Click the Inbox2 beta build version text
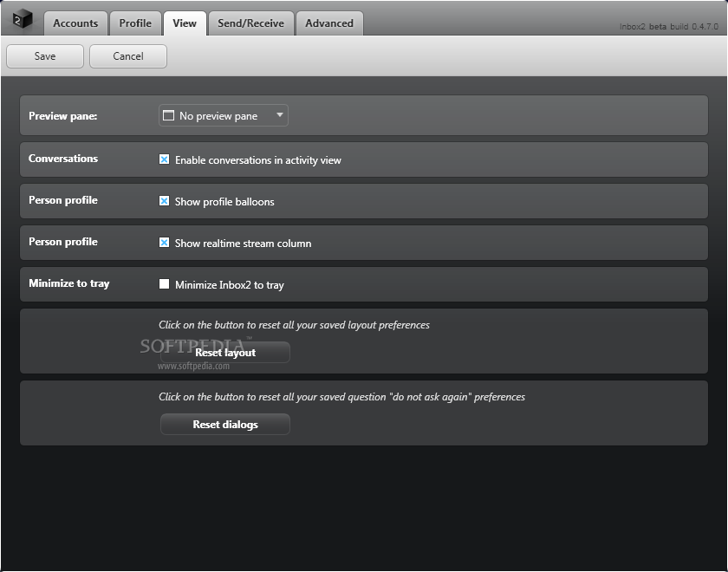This screenshot has height=572, width=728. point(668,27)
